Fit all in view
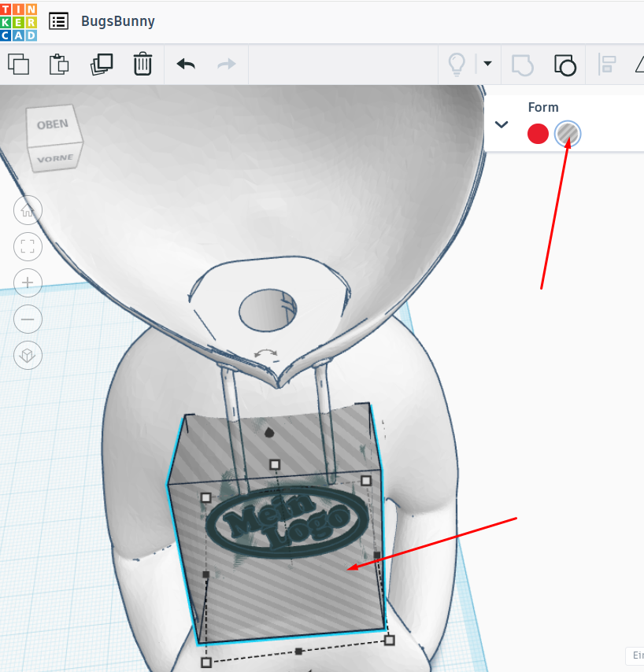Viewport: 644px width, 672px height. coord(28,246)
